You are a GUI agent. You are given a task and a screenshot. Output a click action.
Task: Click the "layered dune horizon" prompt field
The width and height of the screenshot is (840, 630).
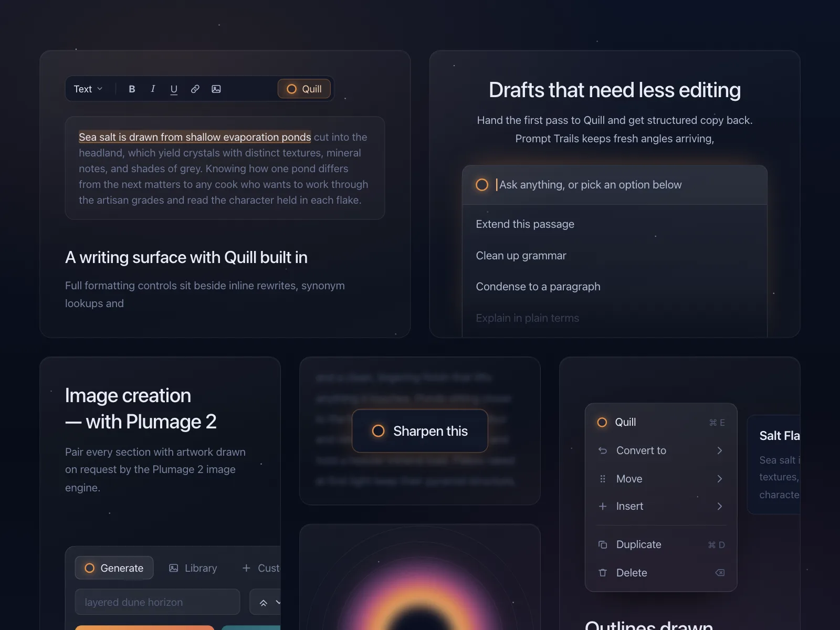tap(157, 602)
